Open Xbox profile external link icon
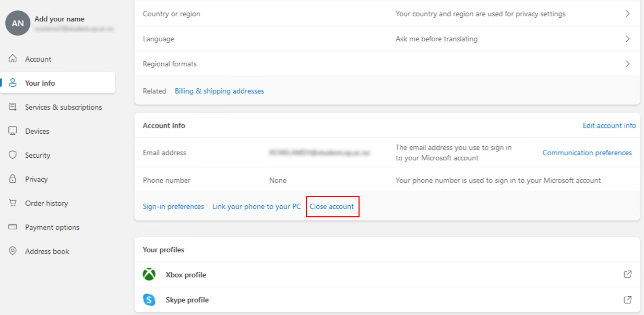The width and height of the screenshot is (644, 315). click(x=628, y=275)
